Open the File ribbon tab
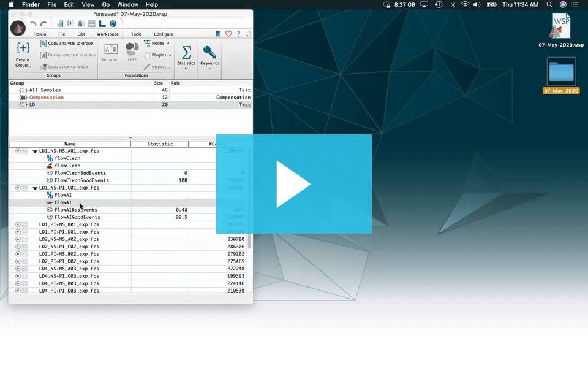This screenshot has width=588, height=368. (x=61, y=34)
